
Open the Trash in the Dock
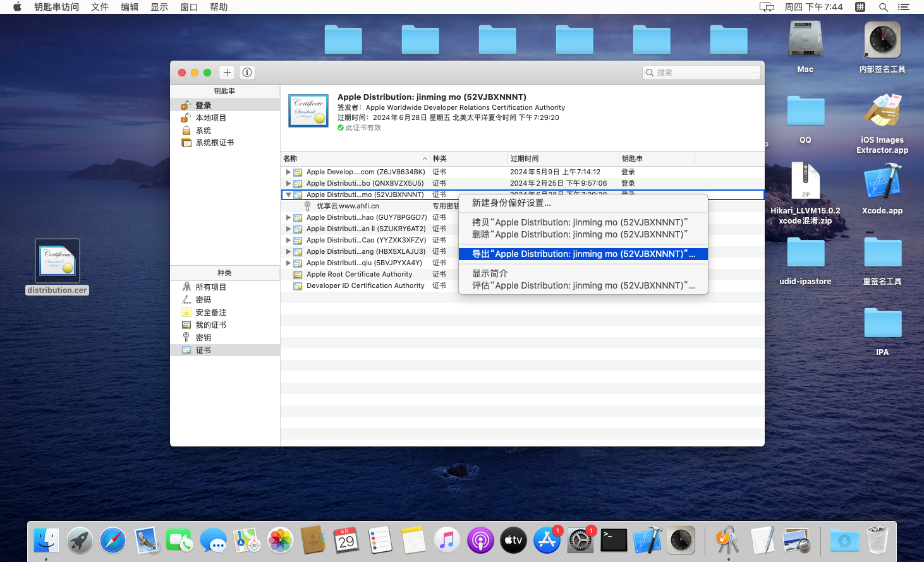click(877, 541)
